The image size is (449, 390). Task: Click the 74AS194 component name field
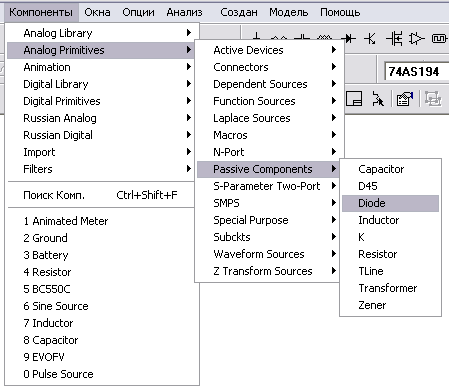(417, 72)
